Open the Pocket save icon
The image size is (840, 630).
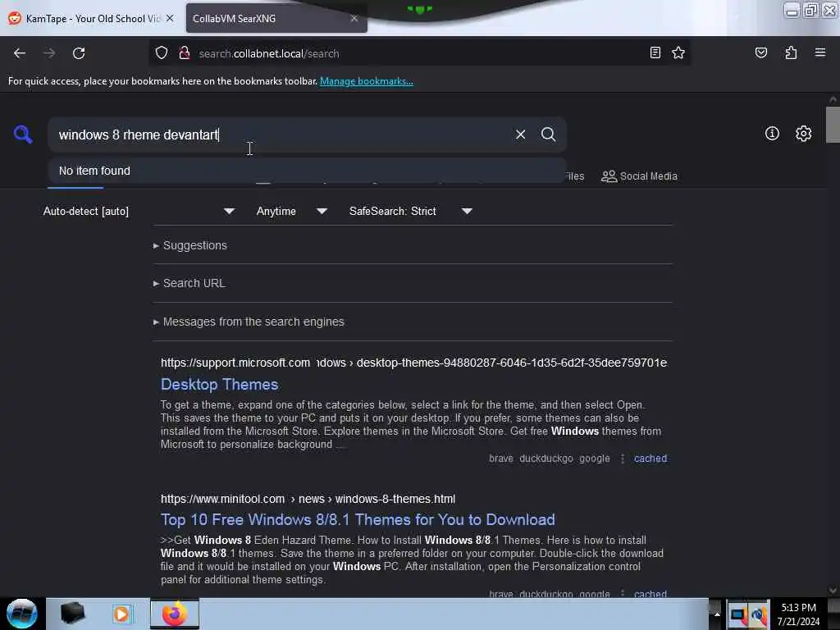(x=760, y=53)
